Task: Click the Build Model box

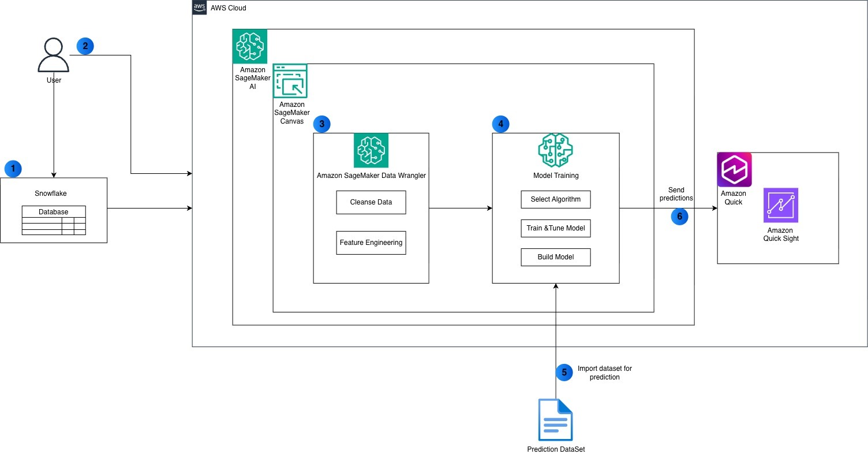Action: tap(556, 257)
